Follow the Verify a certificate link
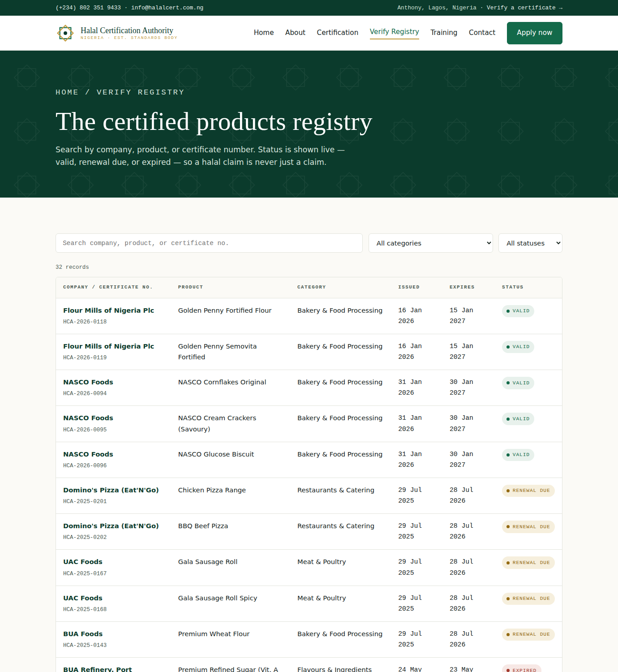The height and width of the screenshot is (672, 618). [x=524, y=8]
